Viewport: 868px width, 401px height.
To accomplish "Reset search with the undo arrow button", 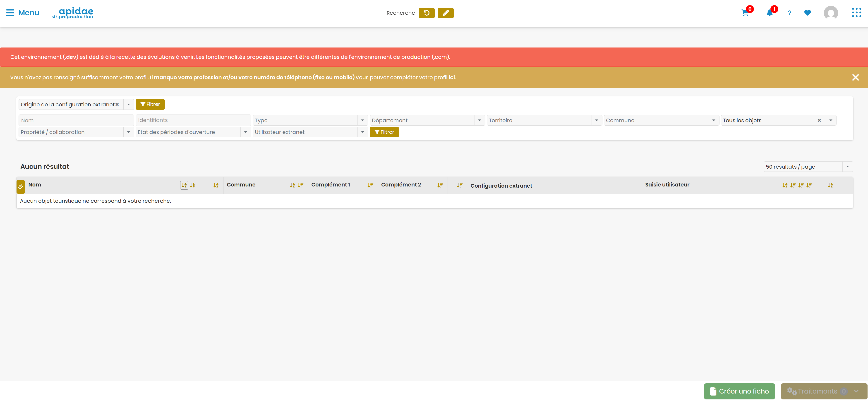I will pyautogui.click(x=427, y=13).
